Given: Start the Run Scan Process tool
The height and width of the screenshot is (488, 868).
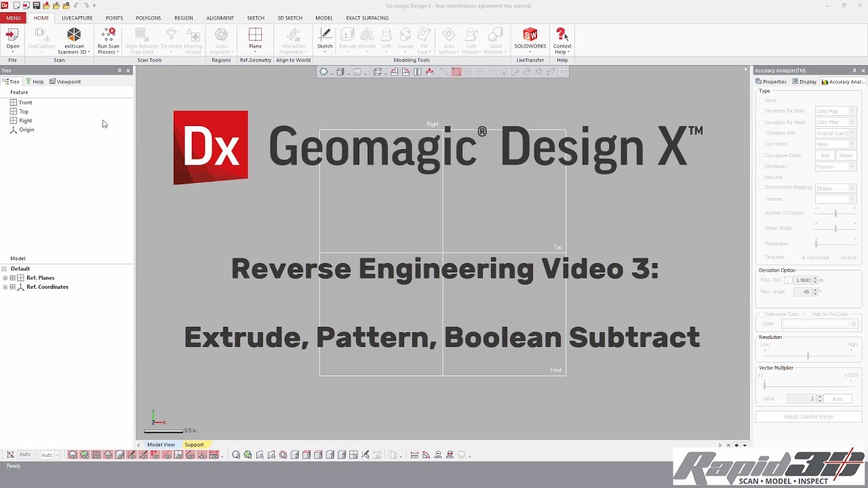Looking at the screenshot, I should click(x=108, y=41).
